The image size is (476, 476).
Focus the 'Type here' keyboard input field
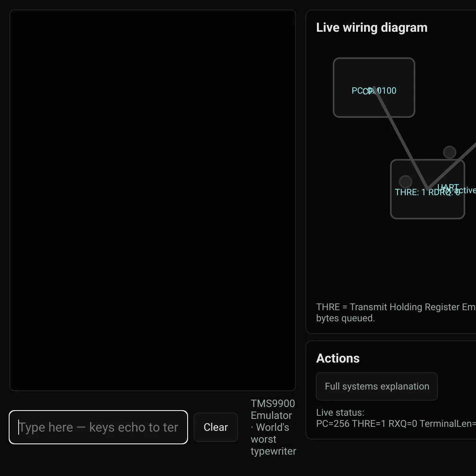tap(98, 427)
